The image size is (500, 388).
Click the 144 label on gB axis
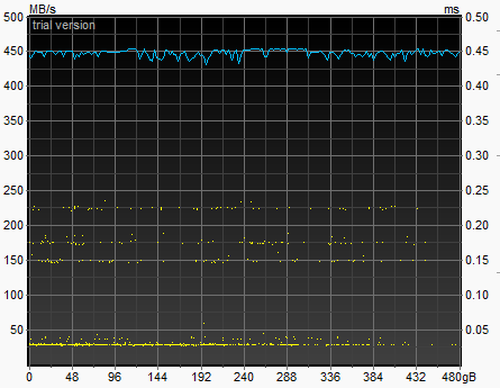[x=157, y=377]
